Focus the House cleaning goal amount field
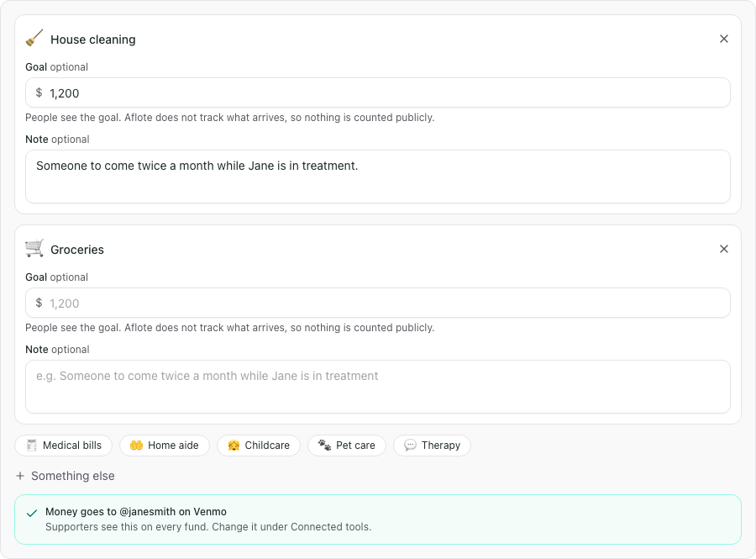This screenshot has width=756, height=559. tap(377, 92)
